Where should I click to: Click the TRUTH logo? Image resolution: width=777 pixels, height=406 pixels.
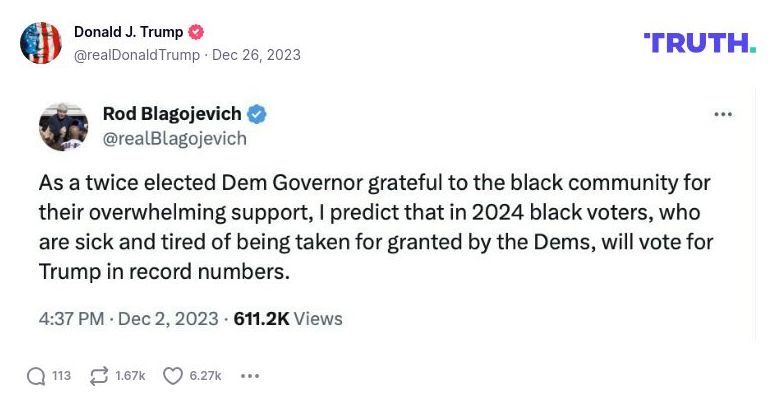(x=700, y=43)
